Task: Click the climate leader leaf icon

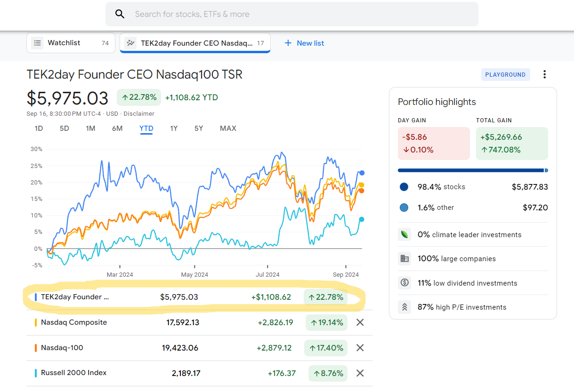Action: click(404, 234)
